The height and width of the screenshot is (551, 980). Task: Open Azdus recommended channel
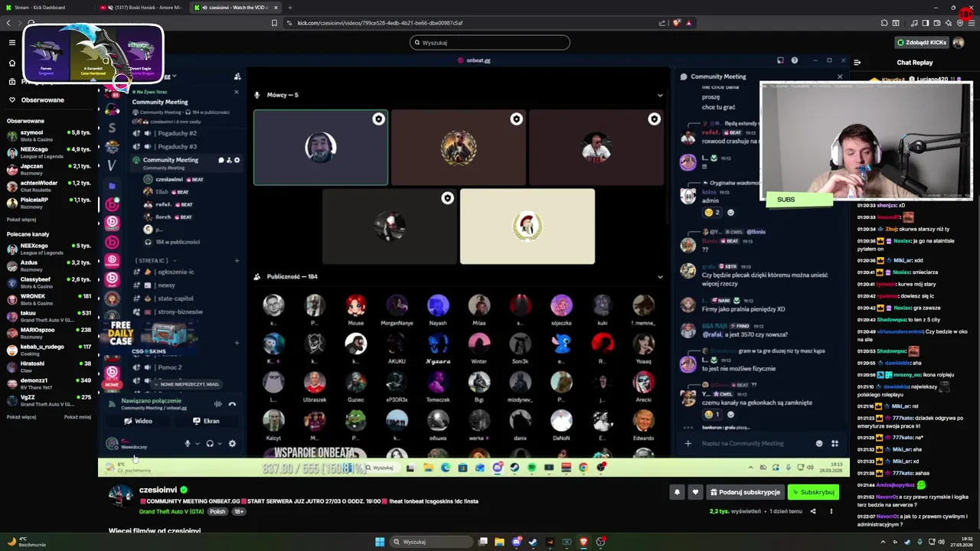tap(49, 266)
